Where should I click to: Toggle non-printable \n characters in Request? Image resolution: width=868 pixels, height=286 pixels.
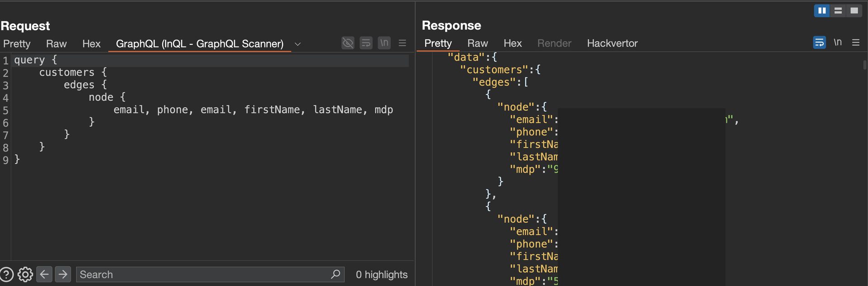[x=384, y=43]
